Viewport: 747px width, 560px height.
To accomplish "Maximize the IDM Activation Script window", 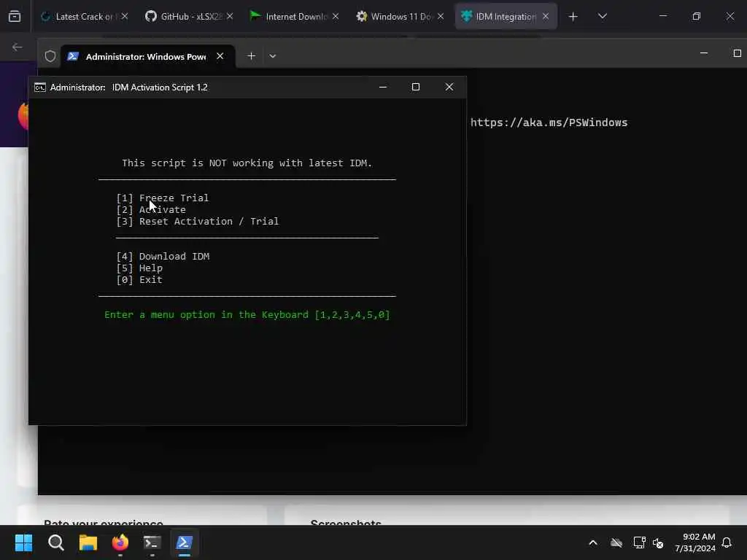I will tap(415, 87).
